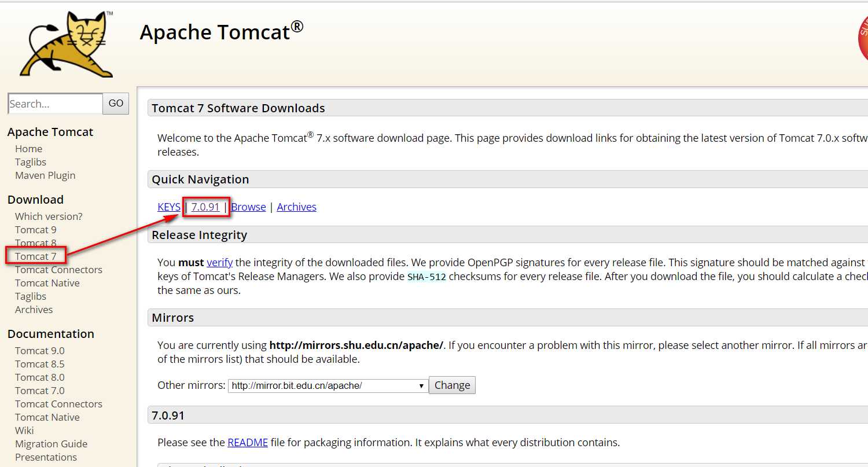The height and width of the screenshot is (467, 868).
Task: Click the 7.0.91 section heading
Action: 168,415
